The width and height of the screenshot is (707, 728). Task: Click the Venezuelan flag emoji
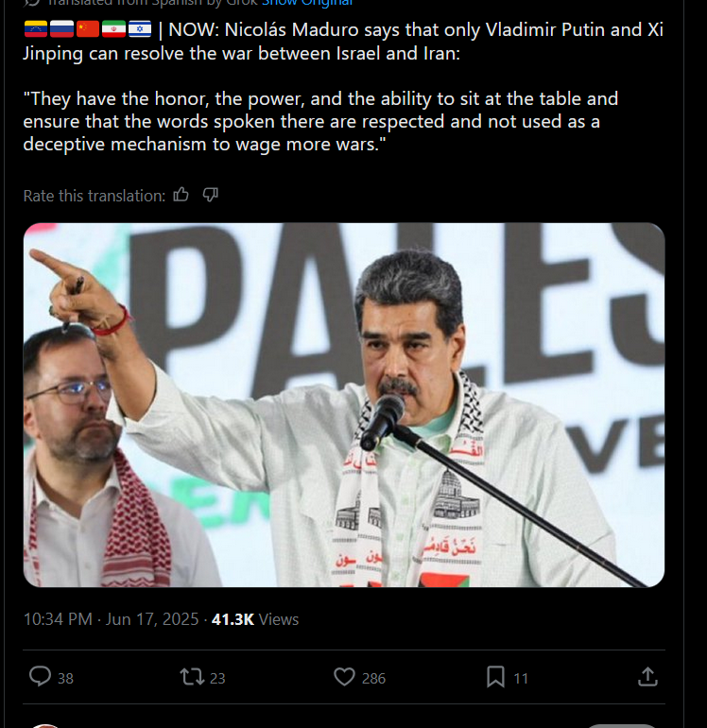tap(36, 29)
